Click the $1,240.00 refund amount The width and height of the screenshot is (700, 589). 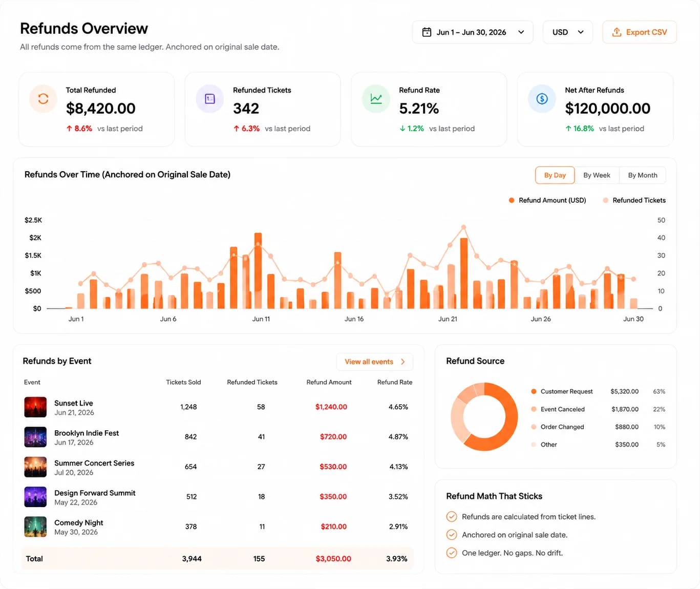coord(331,407)
